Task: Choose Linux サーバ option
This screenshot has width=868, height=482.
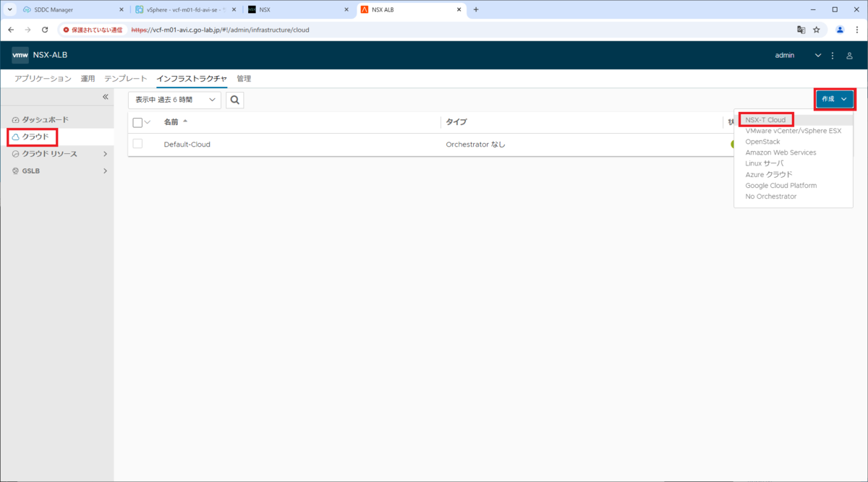Action: [764, 163]
